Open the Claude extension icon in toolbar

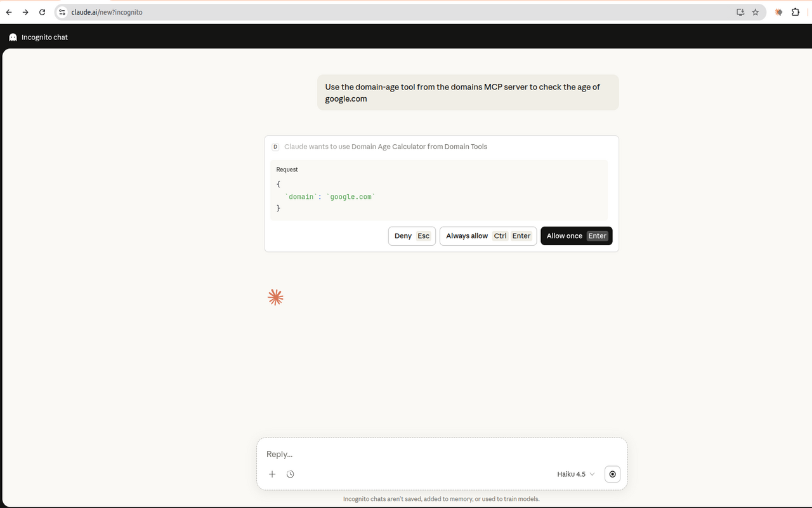(x=778, y=12)
